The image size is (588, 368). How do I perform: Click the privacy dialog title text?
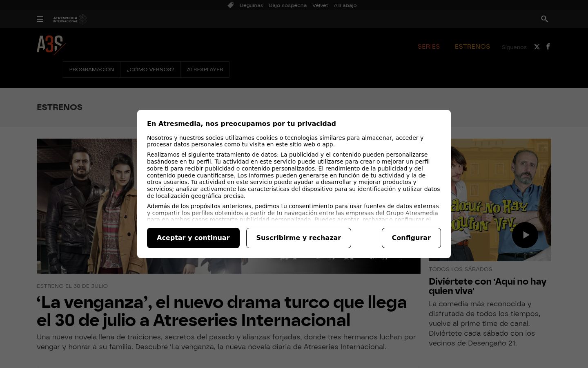click(x=241, y=124)
